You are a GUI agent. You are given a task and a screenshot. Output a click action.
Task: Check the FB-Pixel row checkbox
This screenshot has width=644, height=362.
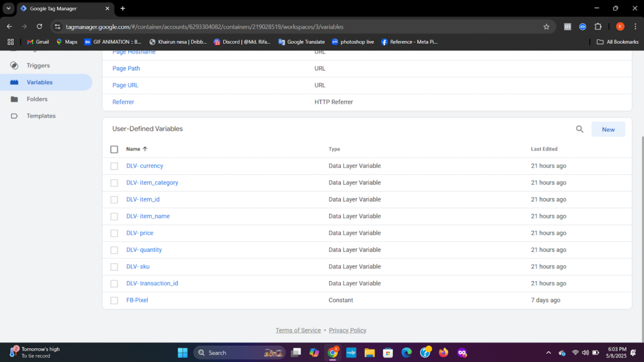(114, 300)
